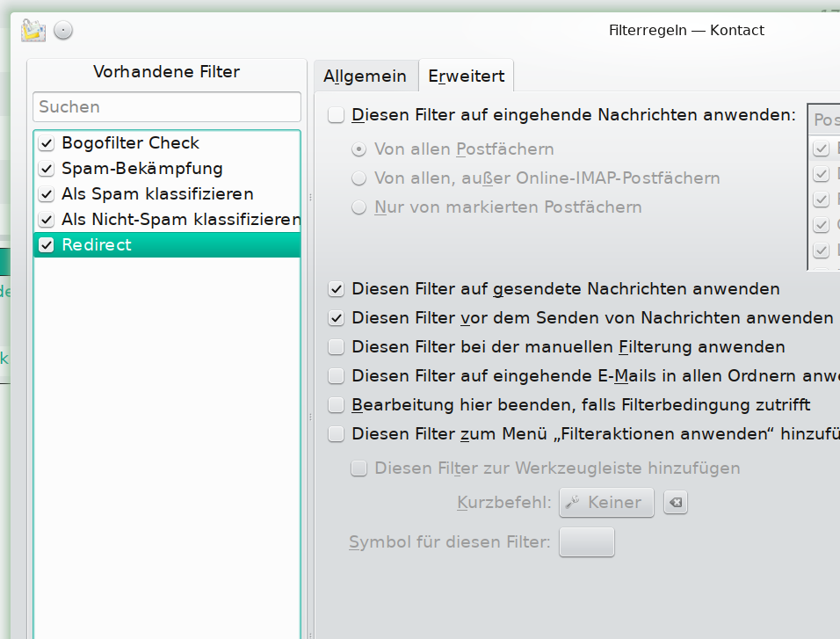The width and height of the screenshot is (840, 639).
Task: Select Von allen, außer Online-IMAP-Postfächern
Action: pos(358,178)
